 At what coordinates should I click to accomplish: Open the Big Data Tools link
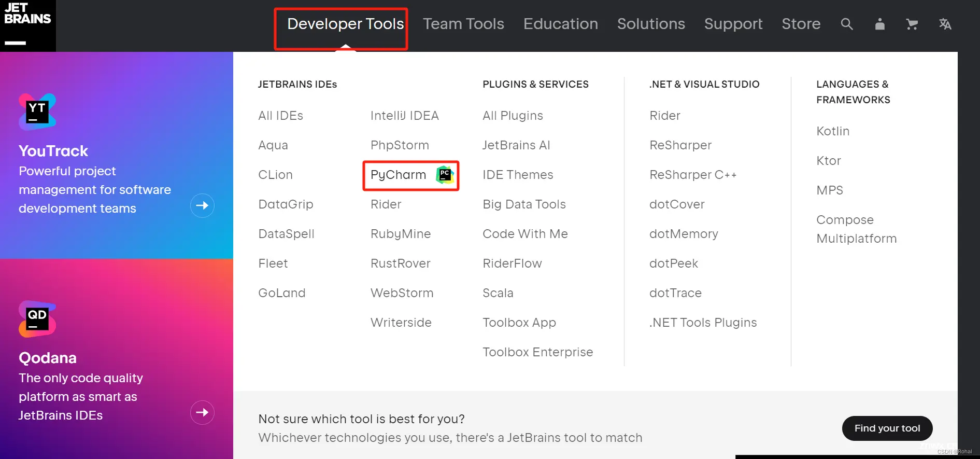pos(524,204)
